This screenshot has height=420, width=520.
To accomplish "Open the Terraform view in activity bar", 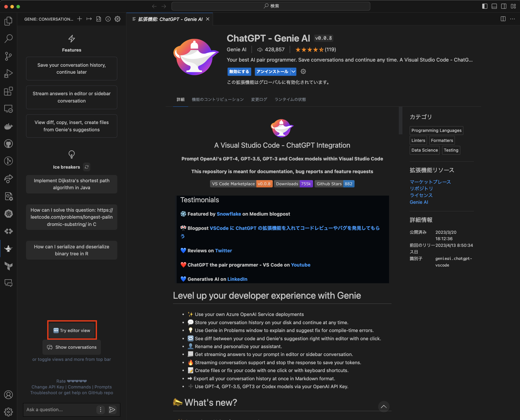I will 8,266.
